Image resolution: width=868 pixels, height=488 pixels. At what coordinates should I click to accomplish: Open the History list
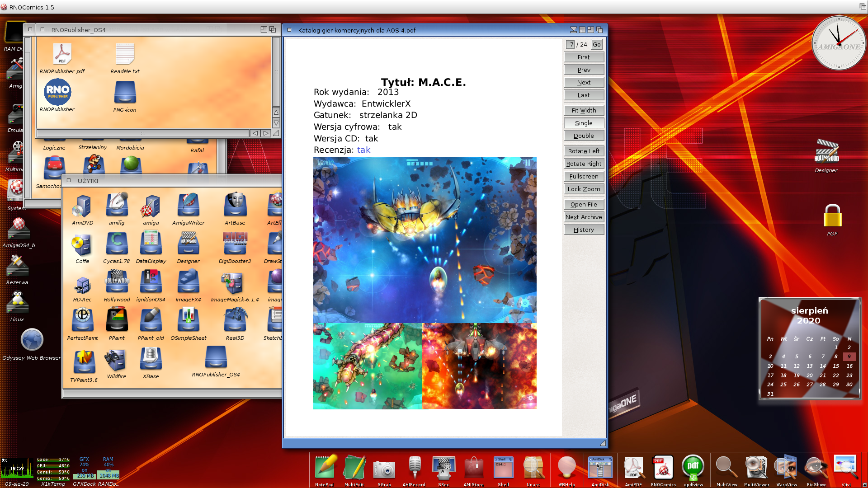point(584,230)
